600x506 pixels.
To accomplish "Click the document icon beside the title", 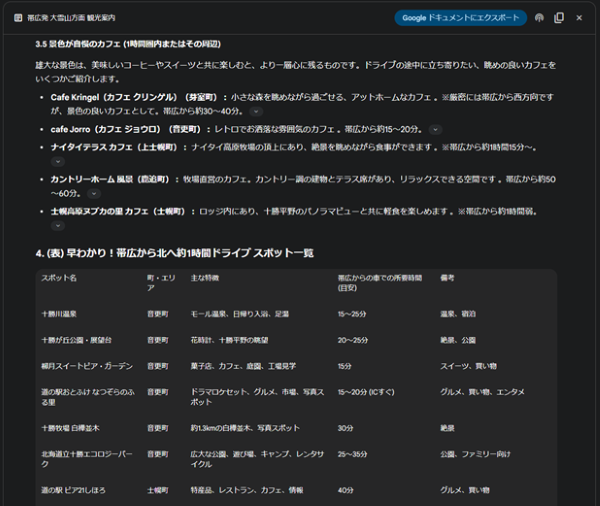I will (x=18, y=18).
